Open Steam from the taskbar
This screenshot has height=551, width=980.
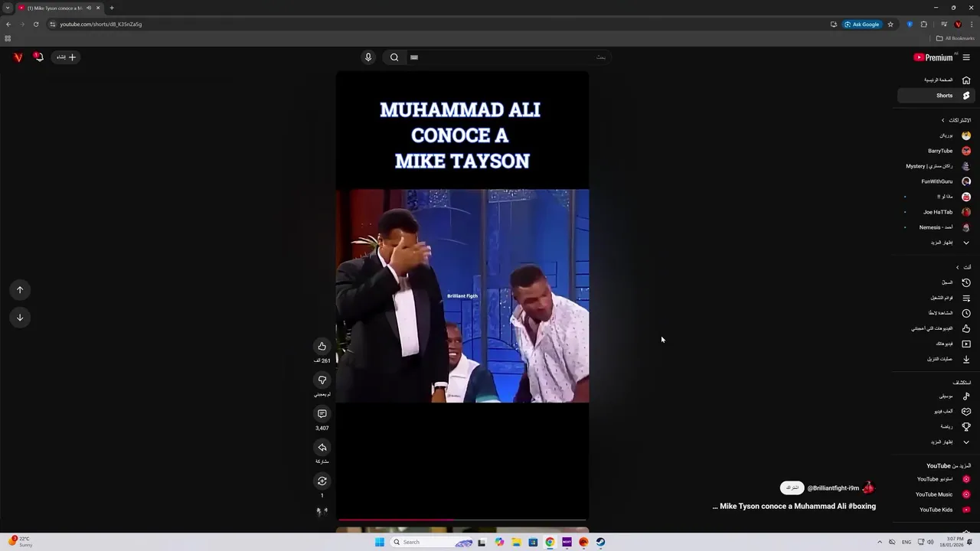point(600,542)
